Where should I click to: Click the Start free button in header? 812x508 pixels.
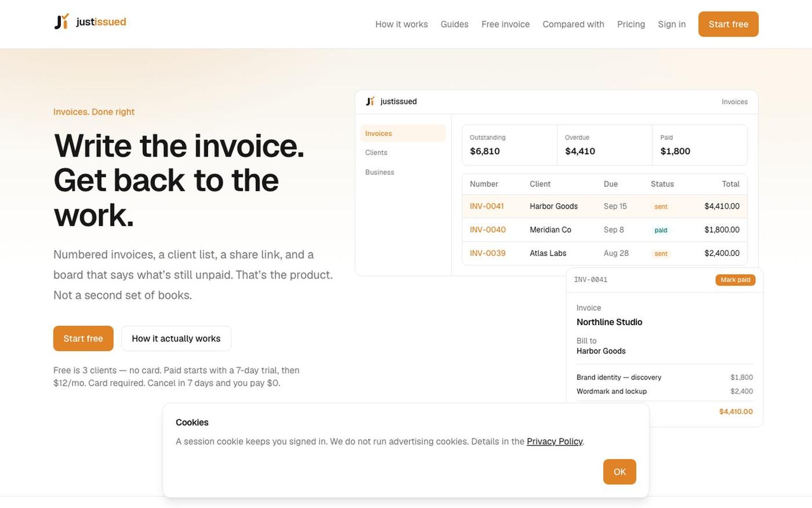(x=728, y=24)
